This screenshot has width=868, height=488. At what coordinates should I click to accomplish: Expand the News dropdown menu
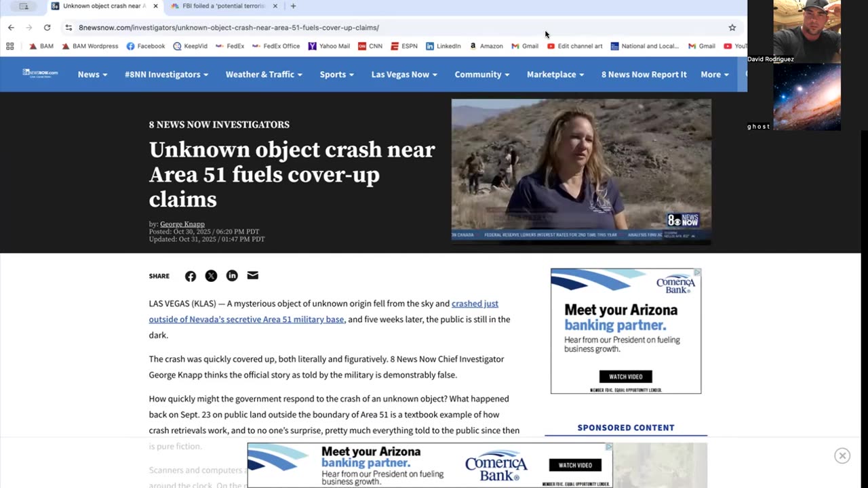point(92,75)
